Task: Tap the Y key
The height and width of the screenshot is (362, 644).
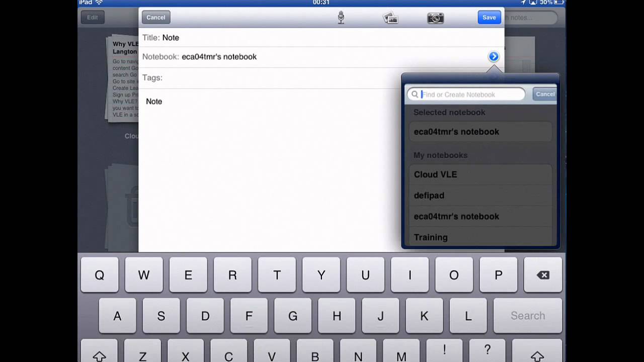Action: (321, 275)
